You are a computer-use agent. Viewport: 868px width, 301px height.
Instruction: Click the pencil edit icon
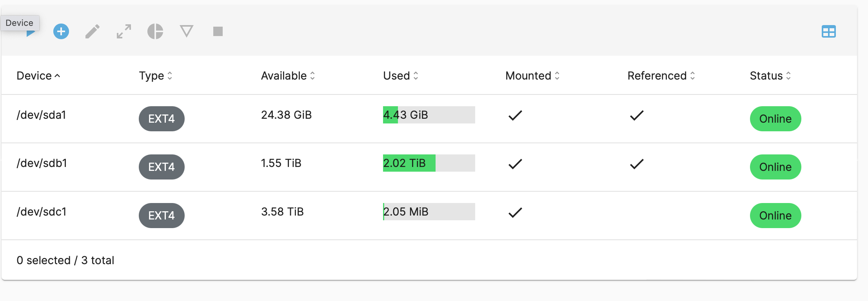click(x=93, y=31)
